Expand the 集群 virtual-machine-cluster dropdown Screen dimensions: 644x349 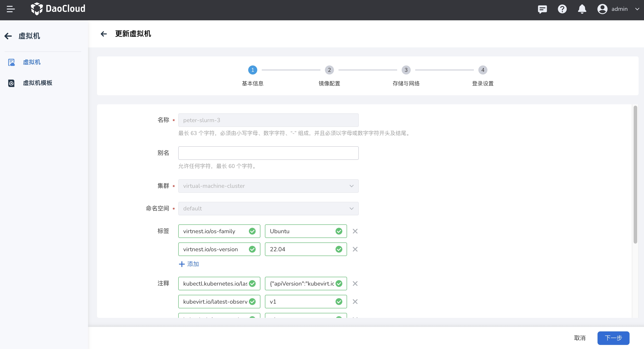[x=268, y=186]
